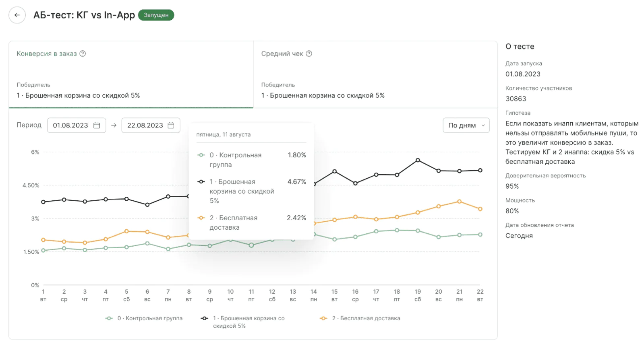
Task: Click launch date 01.08.2023 in О тесте
Action: pyautogui.click(x=523, y=74)
